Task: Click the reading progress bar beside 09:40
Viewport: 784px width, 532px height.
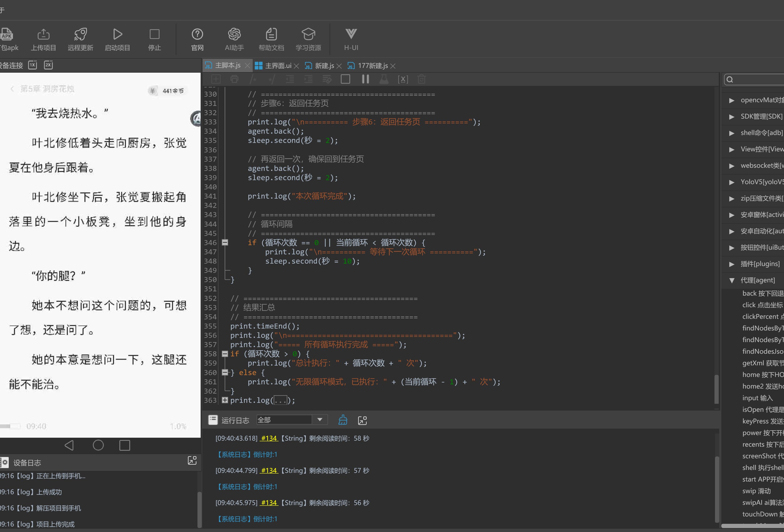Action: 10,426
